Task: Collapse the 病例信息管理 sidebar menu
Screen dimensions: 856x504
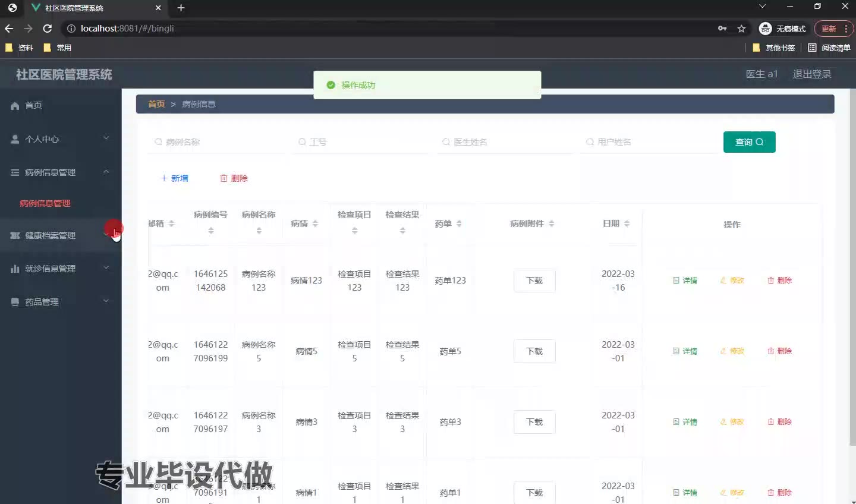Action: (106, 172)
